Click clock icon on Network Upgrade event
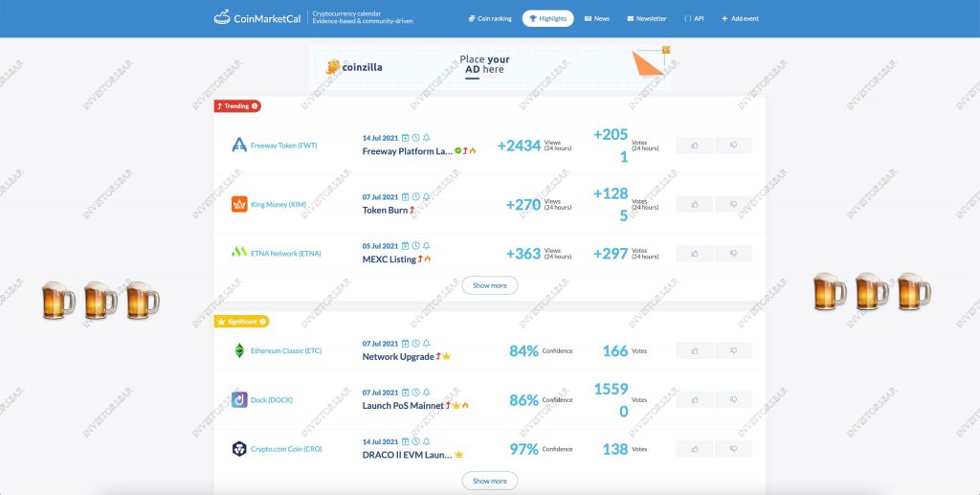The image size is (980, 495). 415,344
